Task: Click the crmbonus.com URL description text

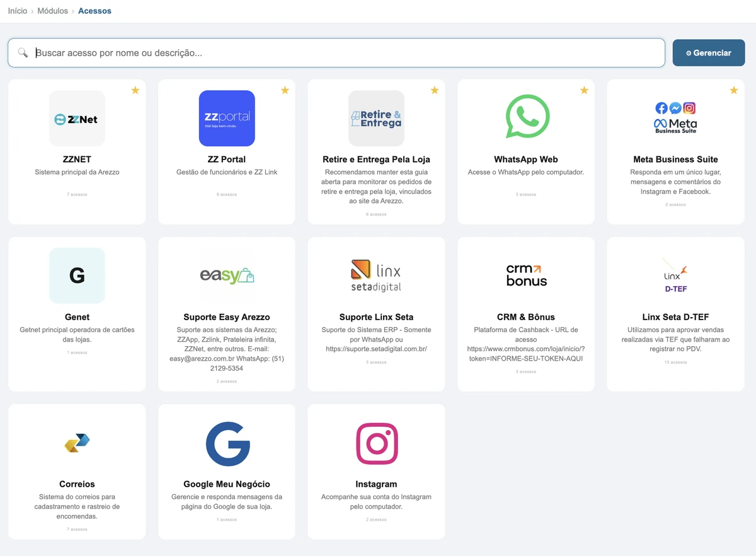Action: 526,344
